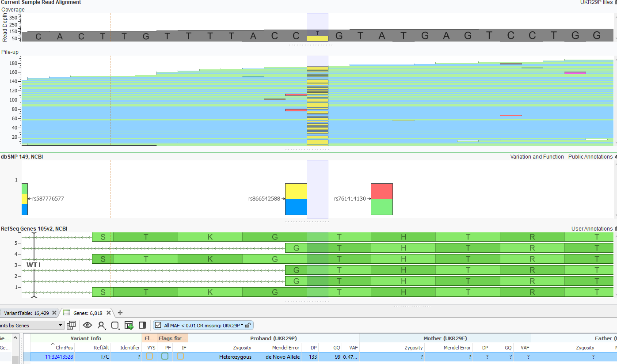Screen dimensions: 617x364
Task: Expand the UKR29P filter dropdown arrow
Action: pos(242,325)
